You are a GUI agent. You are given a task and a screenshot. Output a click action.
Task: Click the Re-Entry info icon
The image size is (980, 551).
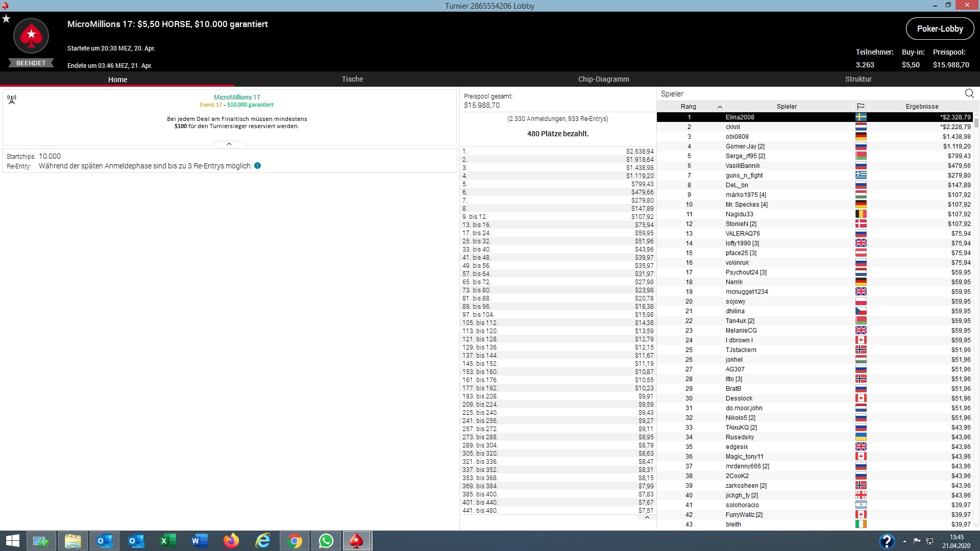click(x=258, y=166)
